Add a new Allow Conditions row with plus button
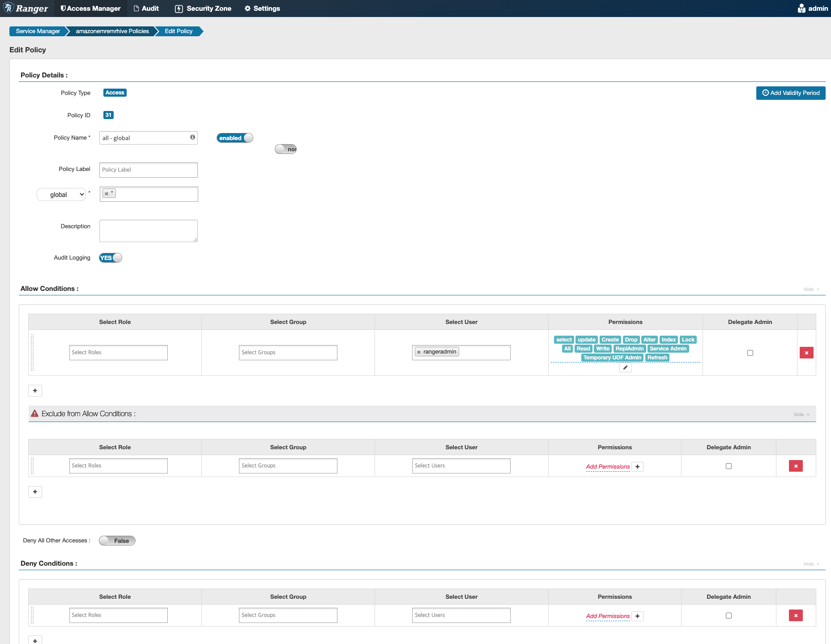The height and width of the screenshot is (644, 831). click(35, 391)
